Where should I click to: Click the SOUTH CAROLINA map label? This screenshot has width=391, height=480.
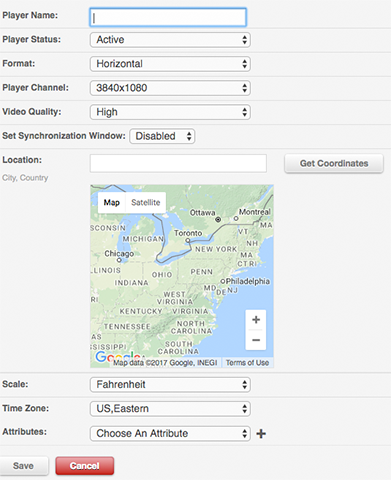tap(179, 348)
